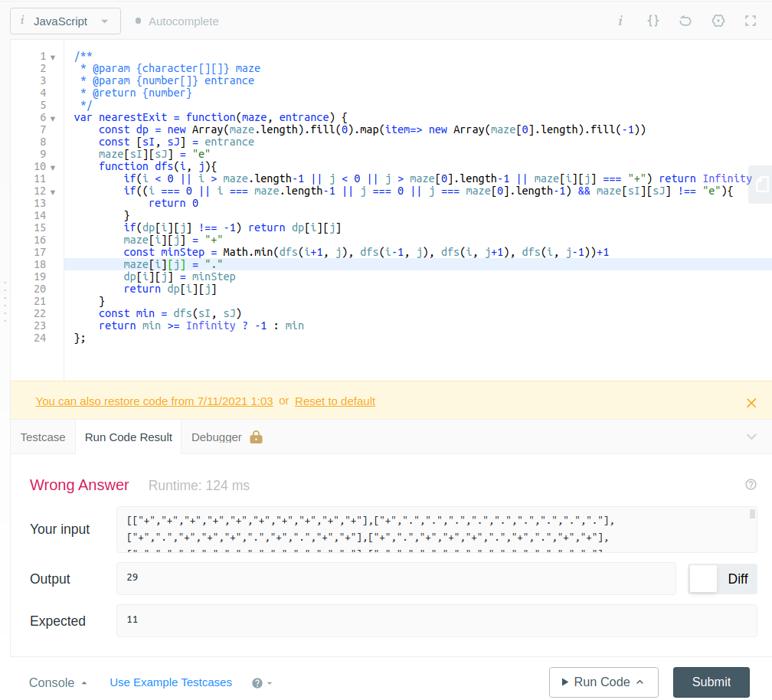Viewport: 772px width, 700px height.
Task: Open the locked Debugger tab
Action: click(227, 437)
